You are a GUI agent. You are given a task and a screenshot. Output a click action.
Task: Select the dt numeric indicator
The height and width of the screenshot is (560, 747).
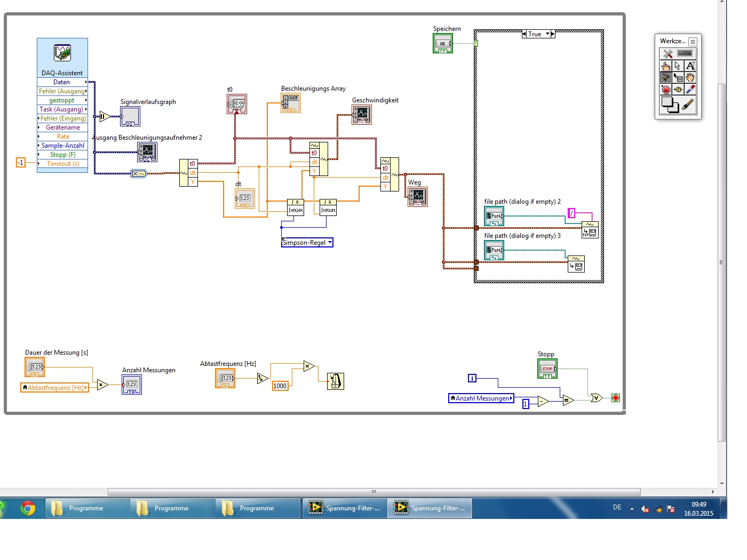coord(245,198)
